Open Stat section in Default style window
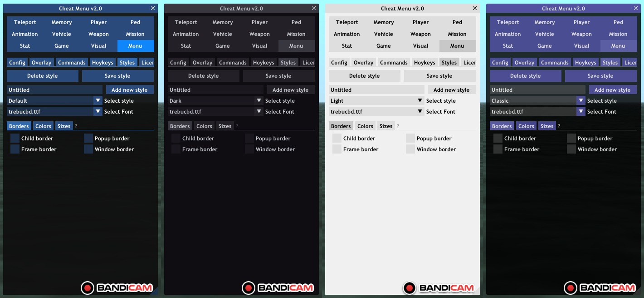Screen dimensions: 644x298 (25, 45)
